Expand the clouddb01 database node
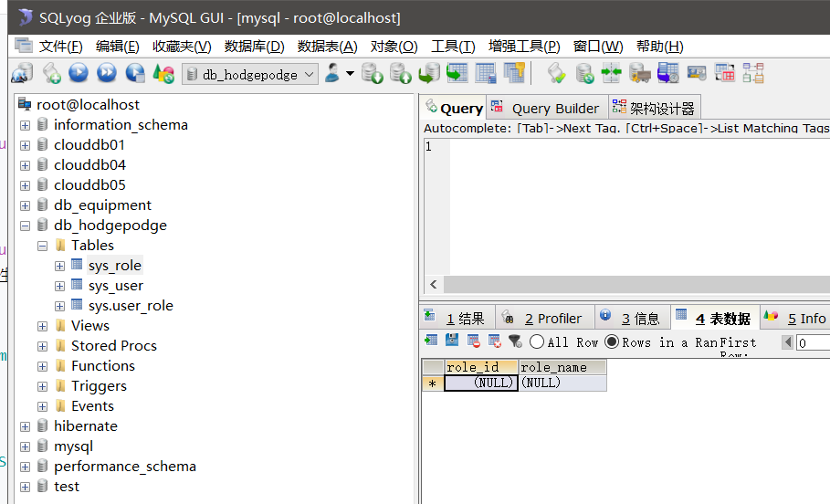830x504 pixels. coord(25,145)
